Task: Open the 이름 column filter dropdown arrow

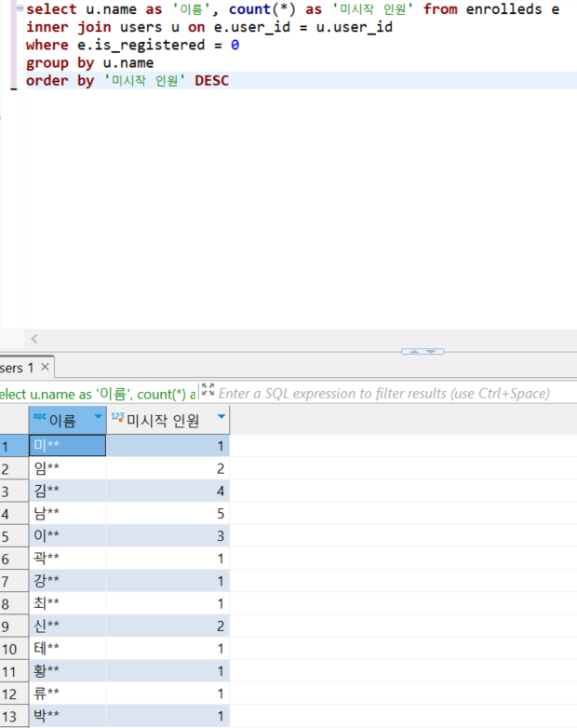Action: coord(98,416)
